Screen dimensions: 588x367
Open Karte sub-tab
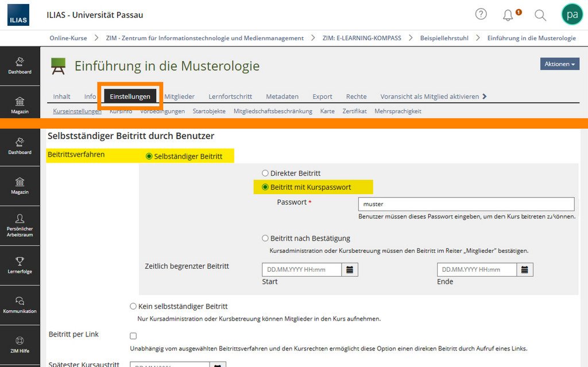[327, 111]
